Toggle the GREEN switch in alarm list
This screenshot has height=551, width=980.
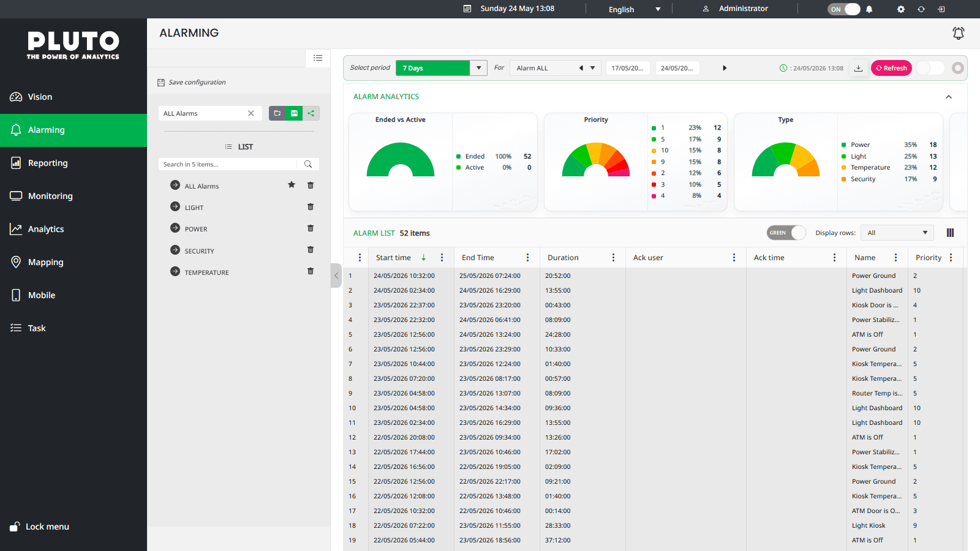coord(786,233)
